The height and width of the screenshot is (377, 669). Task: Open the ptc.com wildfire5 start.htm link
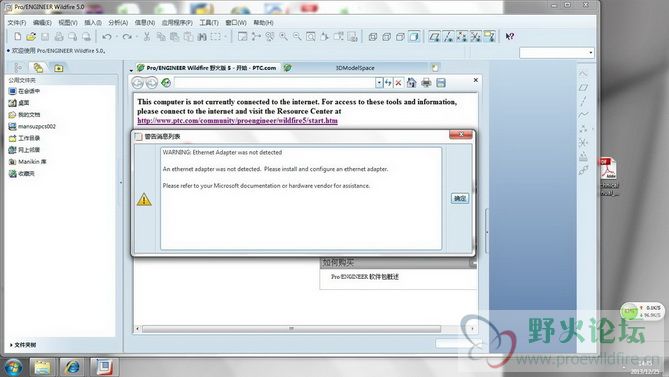click(x=238, y=121)
